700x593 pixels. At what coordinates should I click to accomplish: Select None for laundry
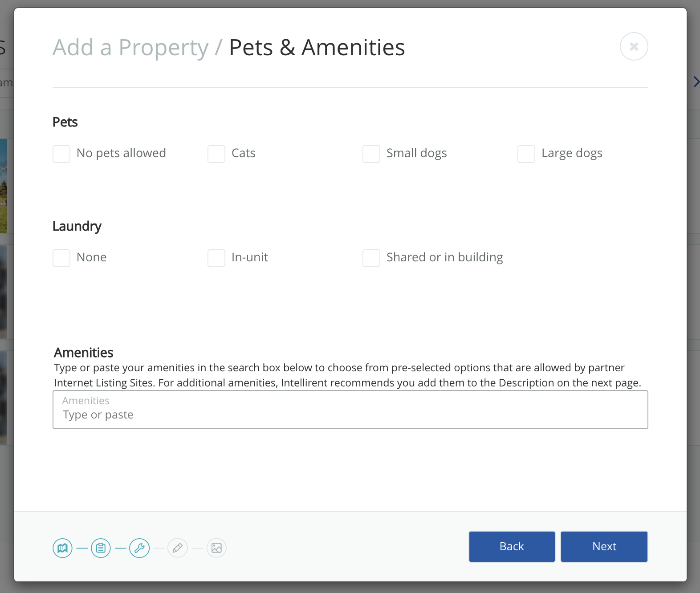point(61,258)
